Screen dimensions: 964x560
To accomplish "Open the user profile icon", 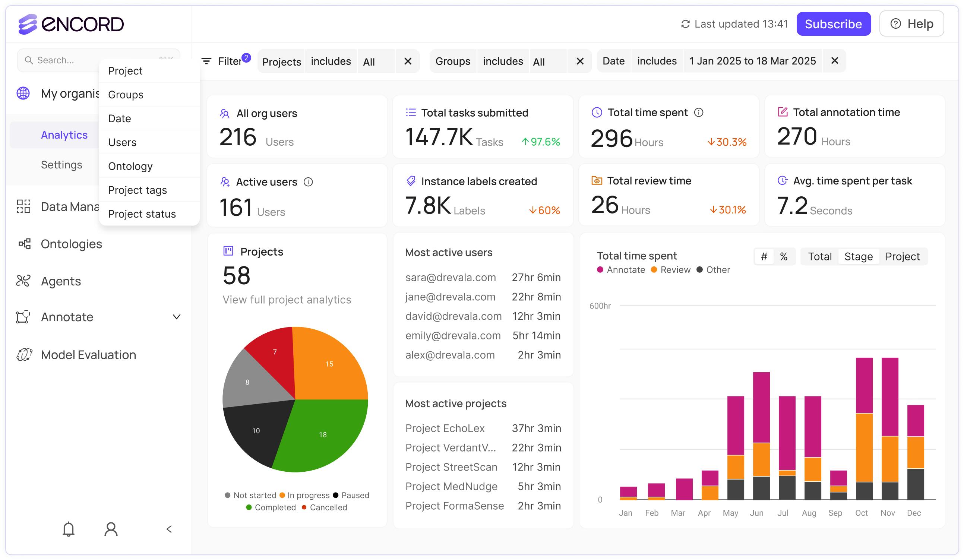I will (111, 529).
